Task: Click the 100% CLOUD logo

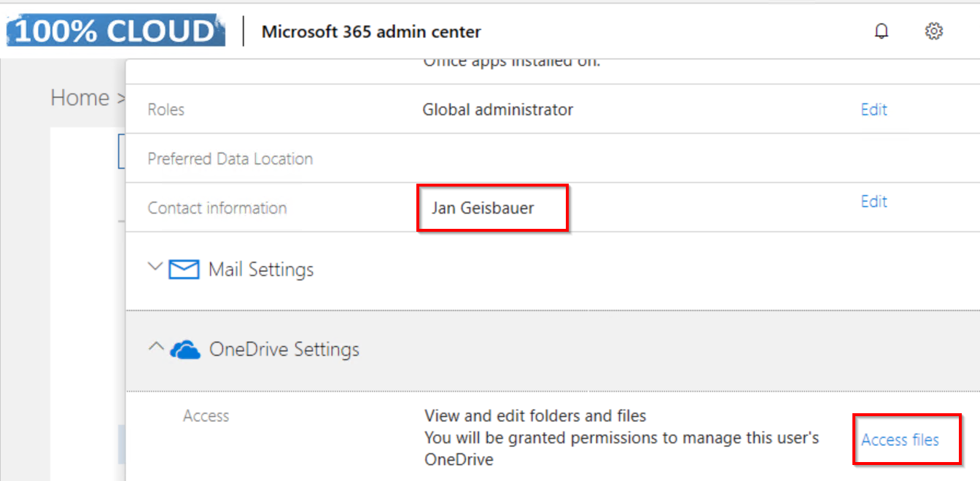Action: tap(116, 31)
